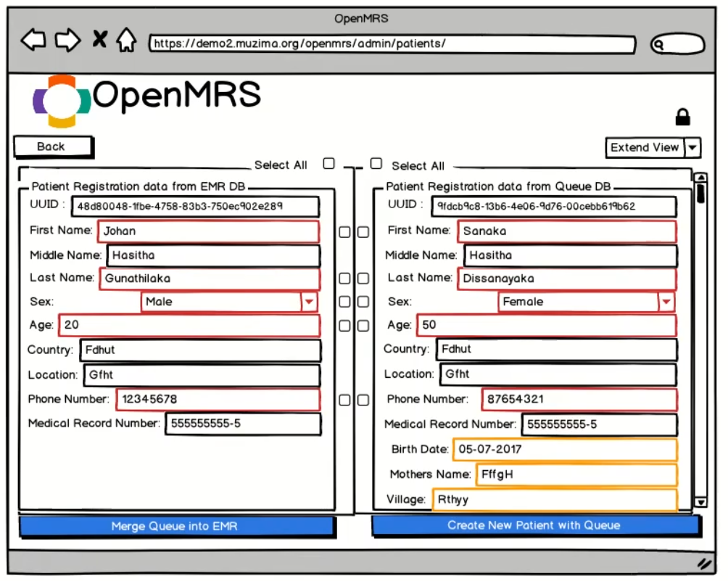Click the Village field Rthyy

coord(555,500)
